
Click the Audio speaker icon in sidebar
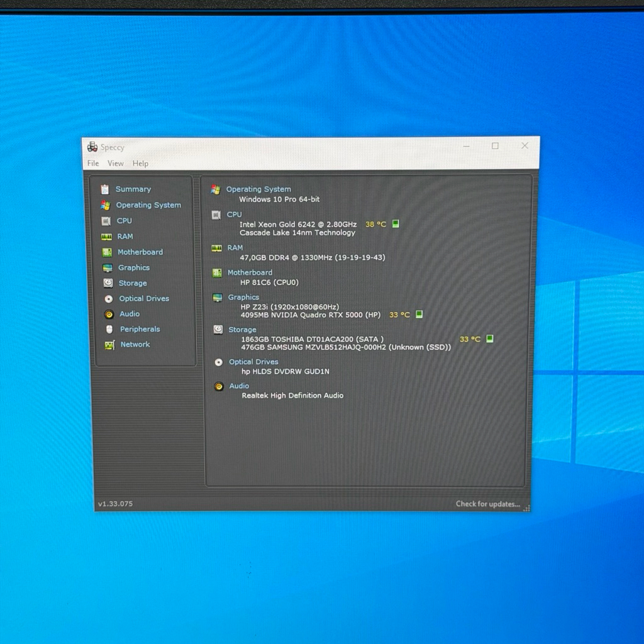coord(109,314)
